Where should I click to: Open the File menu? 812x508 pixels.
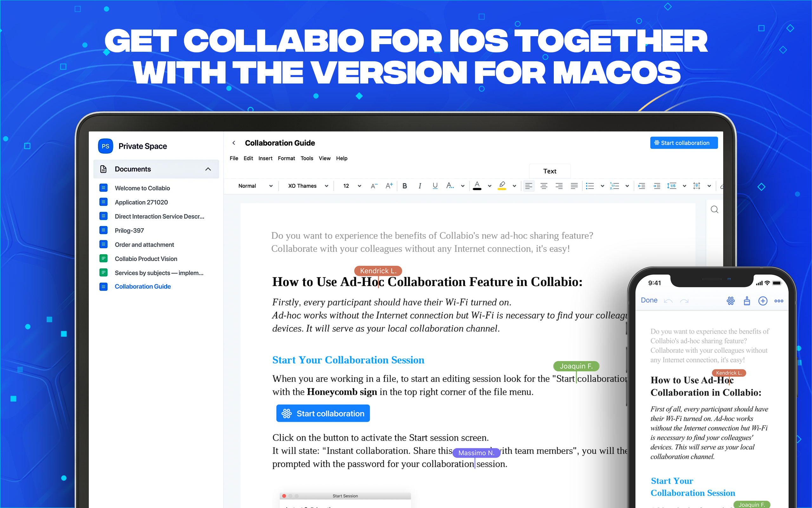click(x=234, y=158)
